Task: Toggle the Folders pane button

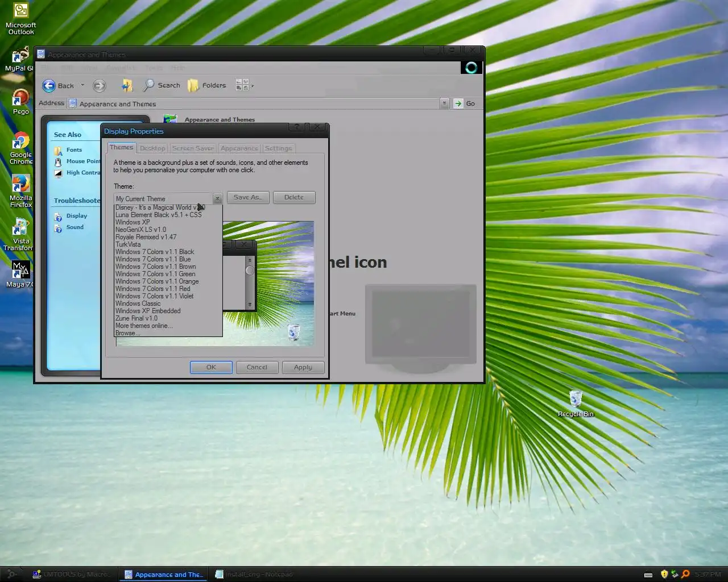Action: (207, 85)
